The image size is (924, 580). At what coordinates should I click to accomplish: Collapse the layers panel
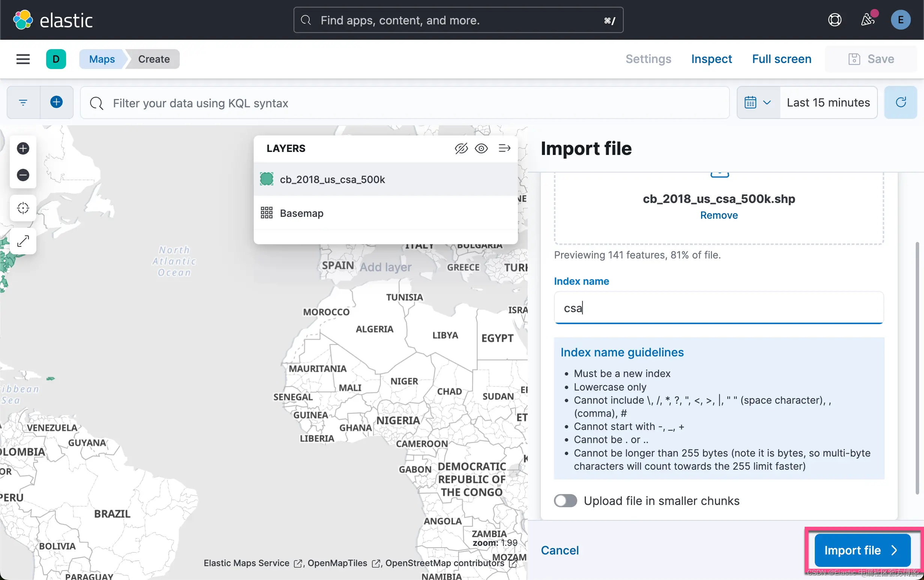click(504, 149)
